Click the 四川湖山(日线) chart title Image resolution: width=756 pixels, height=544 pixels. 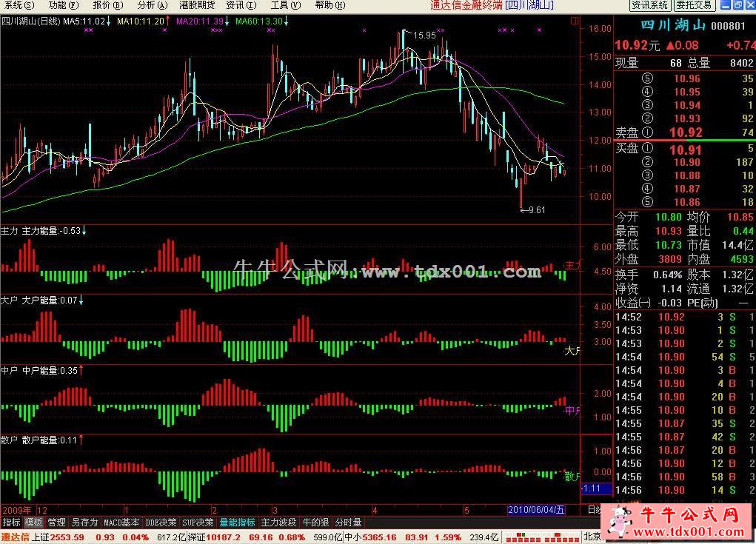(x=31, y=21)
